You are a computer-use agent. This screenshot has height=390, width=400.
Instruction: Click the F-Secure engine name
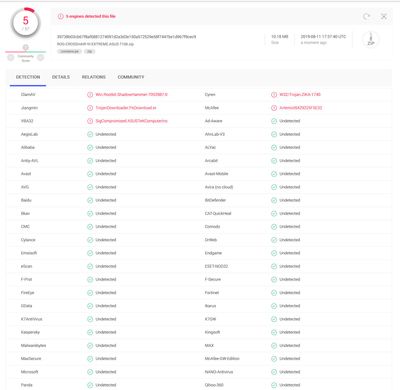pos(213,279)
